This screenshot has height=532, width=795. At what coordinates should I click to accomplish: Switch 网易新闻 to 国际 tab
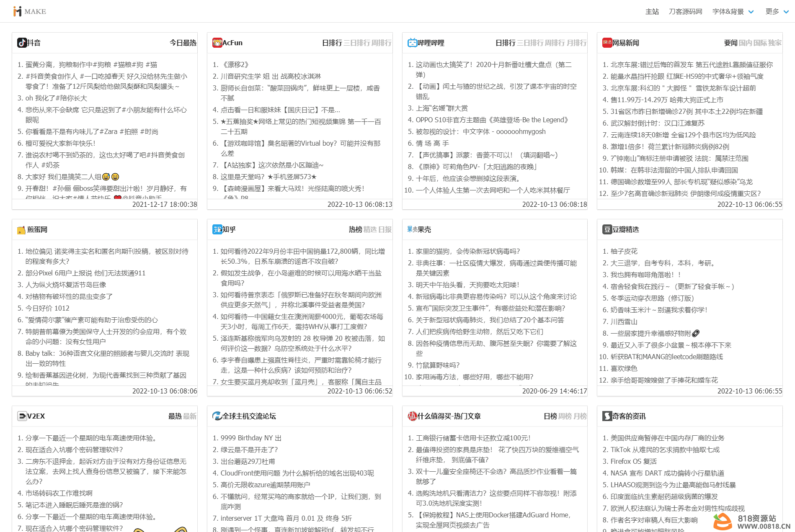coord(760,43)
